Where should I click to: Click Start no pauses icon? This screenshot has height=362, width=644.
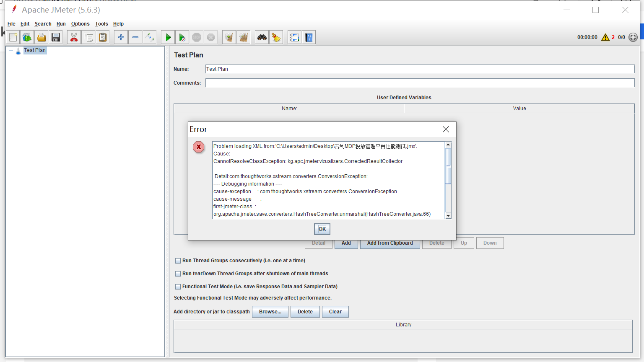[x=182, y=37]
